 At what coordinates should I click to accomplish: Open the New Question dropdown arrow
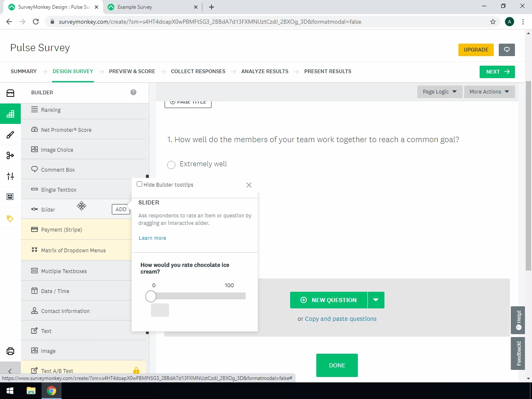[376, 300]
